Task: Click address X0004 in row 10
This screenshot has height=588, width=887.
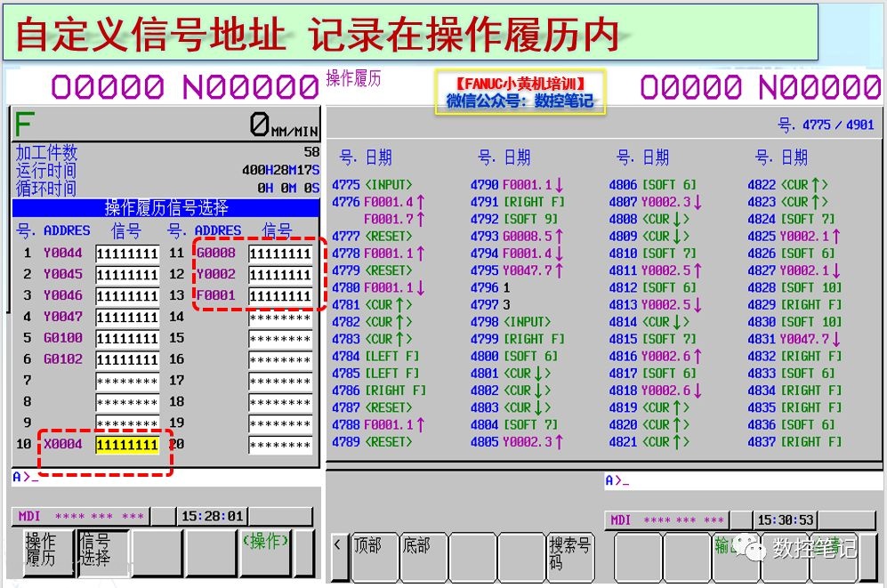Action: [63, 444]
